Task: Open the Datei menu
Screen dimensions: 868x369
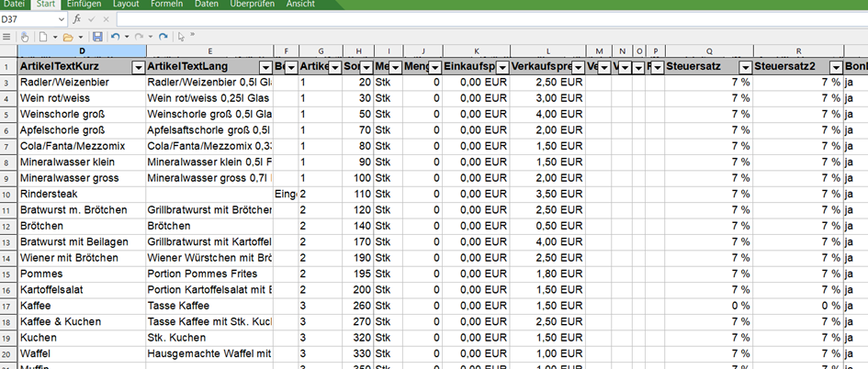Action: point(16,5)
